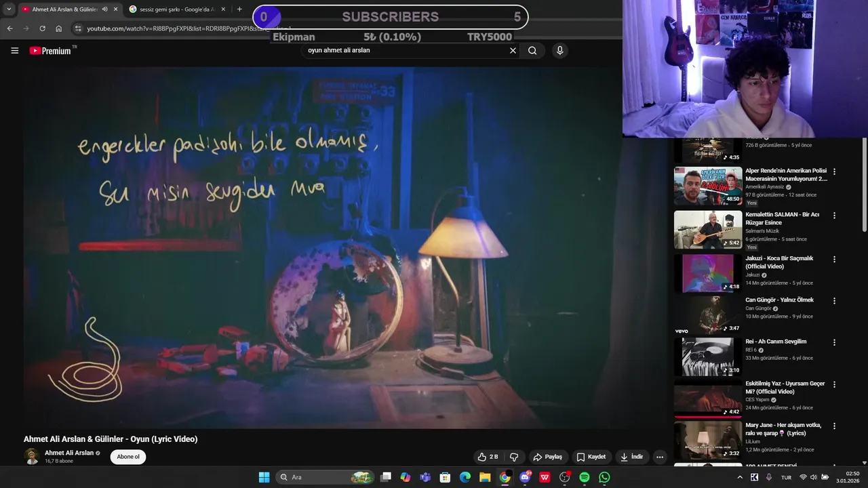The height and width of the screenshot is (488, 868).
Task: Reload the page
Action: (42, 28)
